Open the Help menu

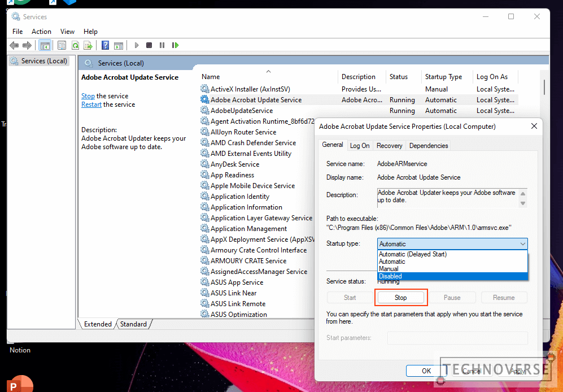click(x=90, y=32)
